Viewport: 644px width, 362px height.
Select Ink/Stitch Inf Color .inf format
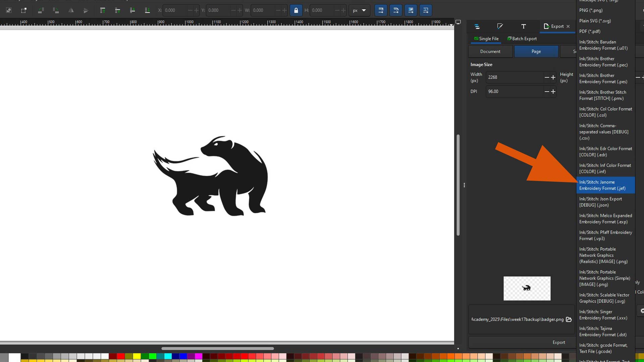click(605, 168)
